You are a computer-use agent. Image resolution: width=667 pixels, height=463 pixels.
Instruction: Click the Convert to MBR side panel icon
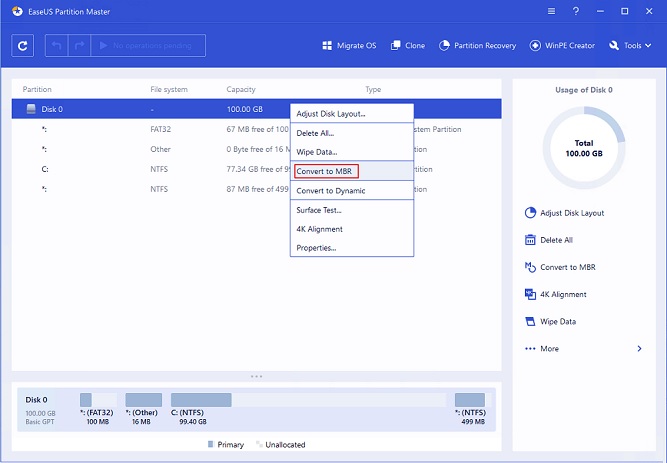530,267
